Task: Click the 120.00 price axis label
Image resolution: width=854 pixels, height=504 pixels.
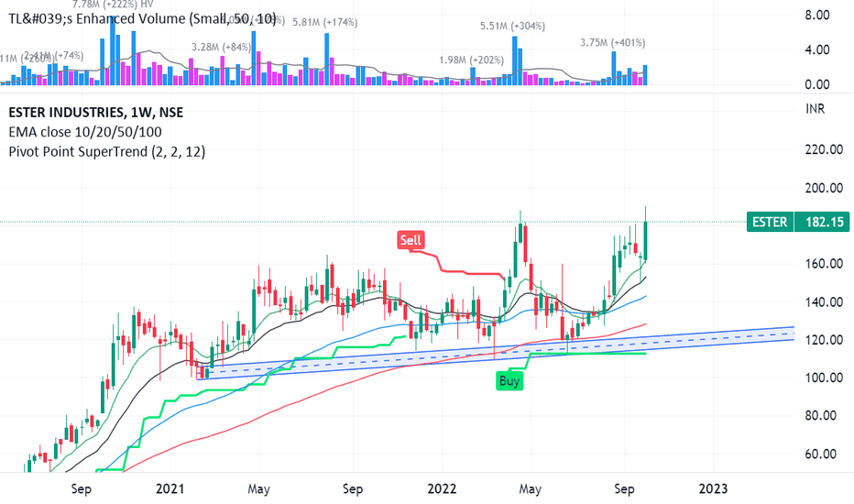Action: pos(824,340)
